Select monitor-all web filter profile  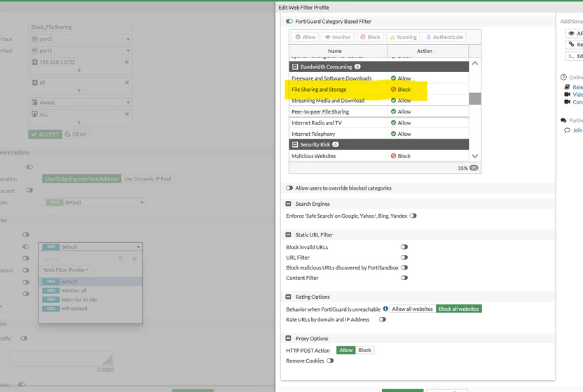90,290
